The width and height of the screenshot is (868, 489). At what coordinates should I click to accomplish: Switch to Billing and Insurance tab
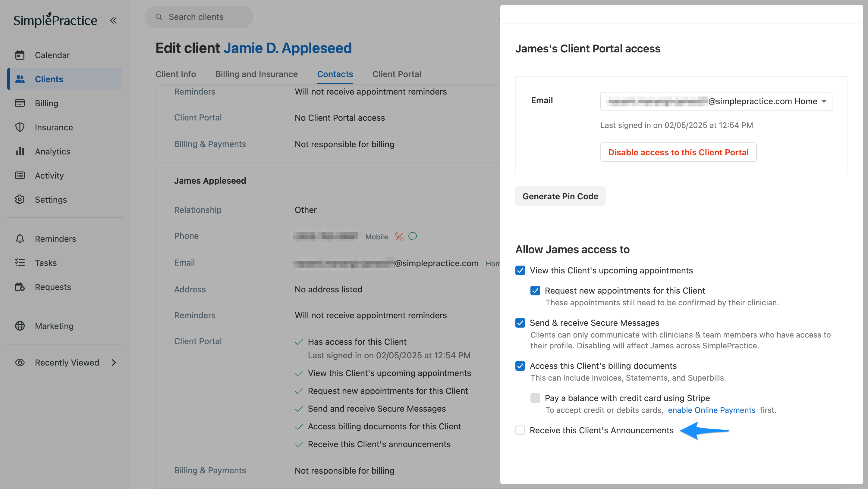256,74
